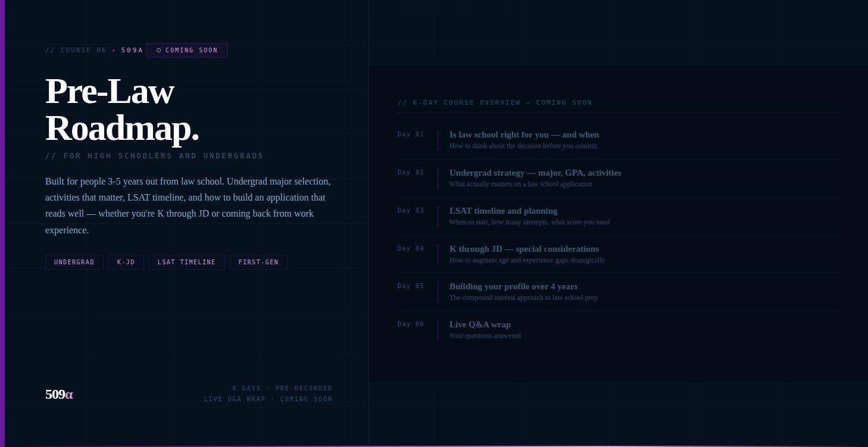Click 'Is law school right for you' title

coord(524,135)
